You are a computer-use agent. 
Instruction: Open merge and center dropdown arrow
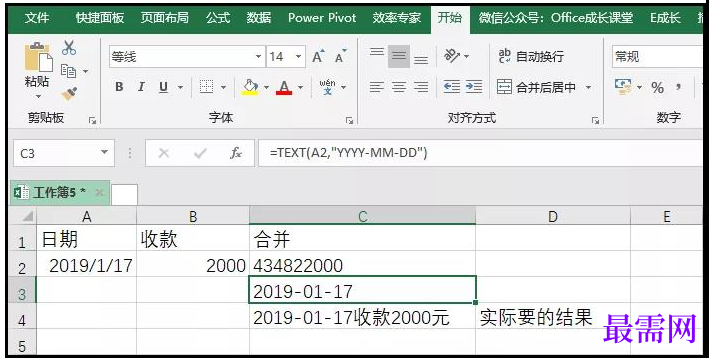588,87
